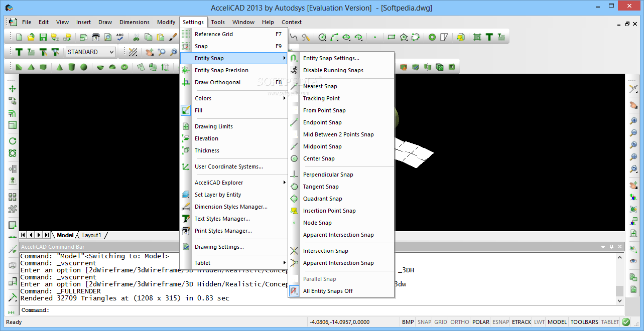
Task: Select All Entity Snaps Off
Action: click(341, 291)
